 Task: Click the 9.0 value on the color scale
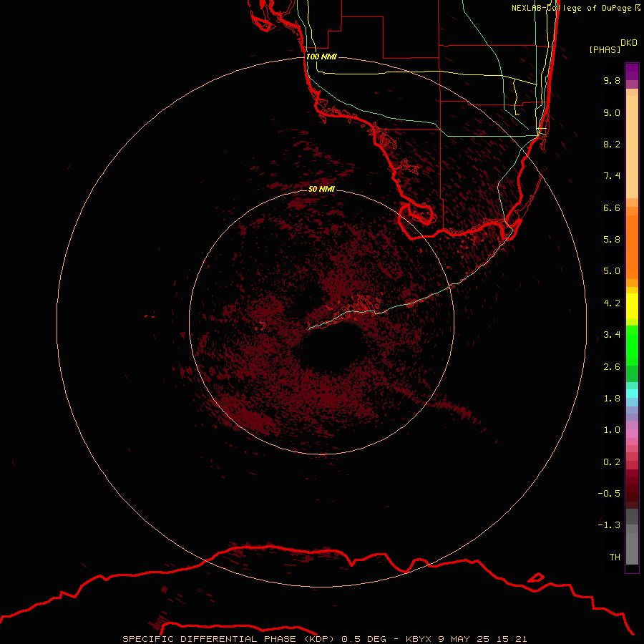pyautogui.click(x=612, y=112)
